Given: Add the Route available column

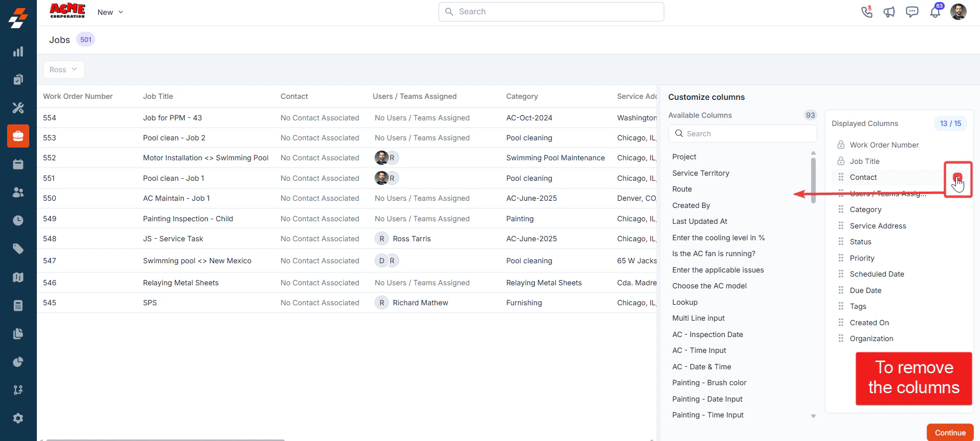Looking at the screenshot, I should point(682,189).
